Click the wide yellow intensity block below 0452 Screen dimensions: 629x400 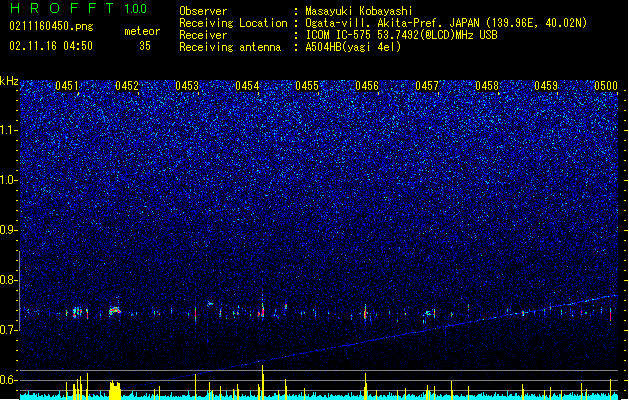(115, 390)
